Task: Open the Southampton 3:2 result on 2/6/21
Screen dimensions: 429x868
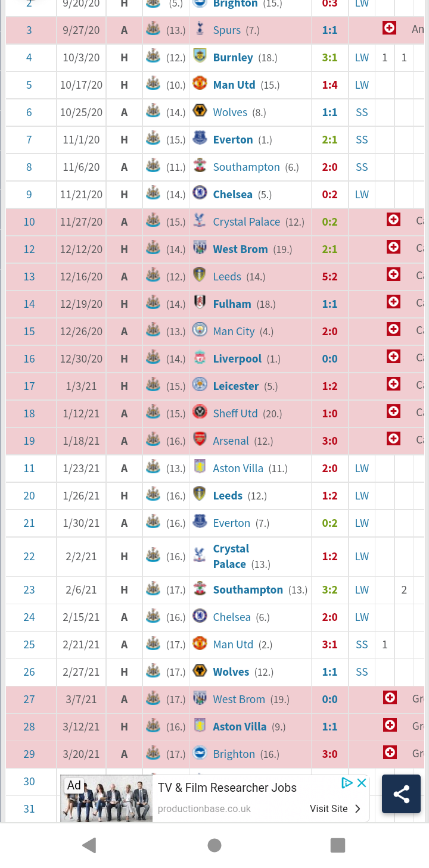Action: (x=329, y=590)
